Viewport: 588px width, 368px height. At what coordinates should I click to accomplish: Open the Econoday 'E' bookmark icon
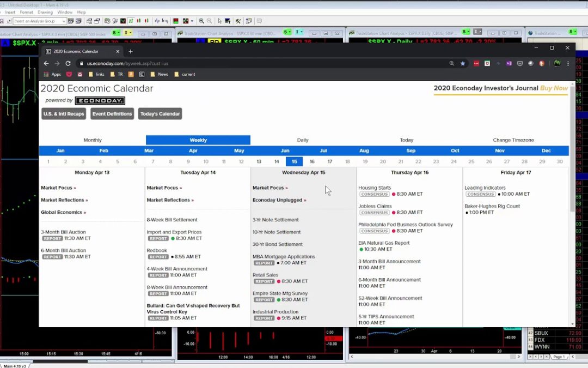[x=142, y=74]
